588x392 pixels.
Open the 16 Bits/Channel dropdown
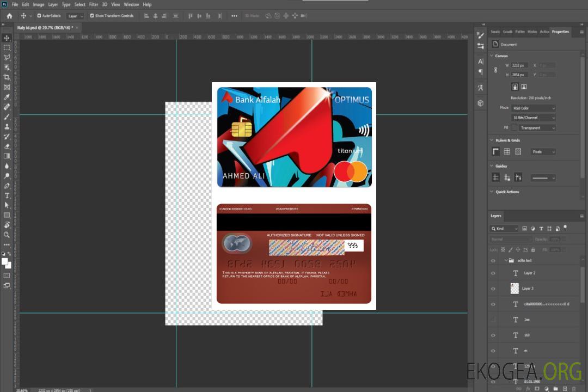coord(534,118)
